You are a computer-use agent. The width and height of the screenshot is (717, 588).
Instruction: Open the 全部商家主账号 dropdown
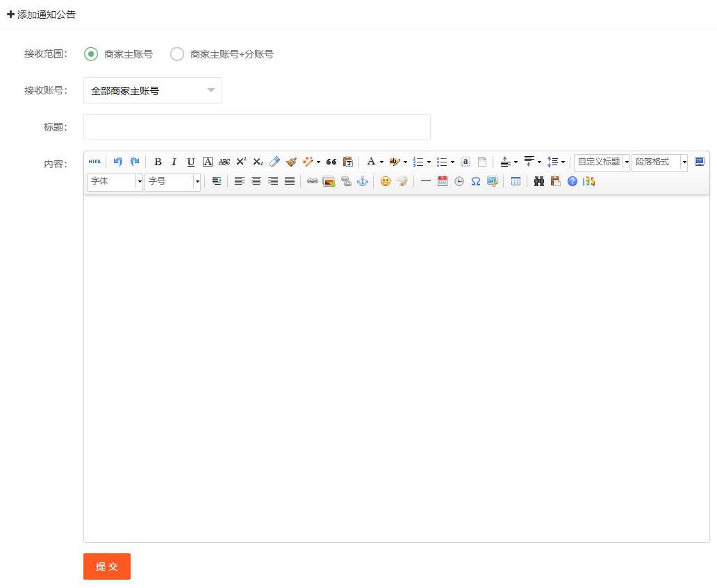tap(153, 90)
